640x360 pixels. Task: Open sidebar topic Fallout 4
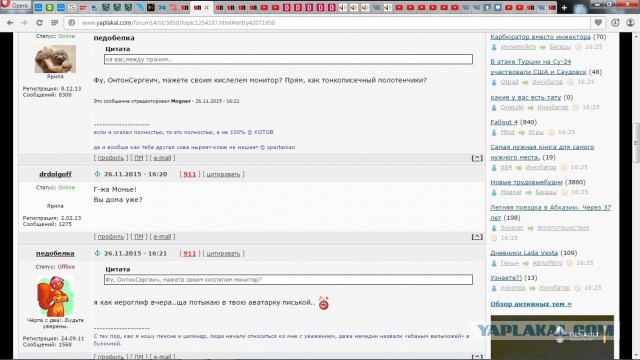pos(504,122)
